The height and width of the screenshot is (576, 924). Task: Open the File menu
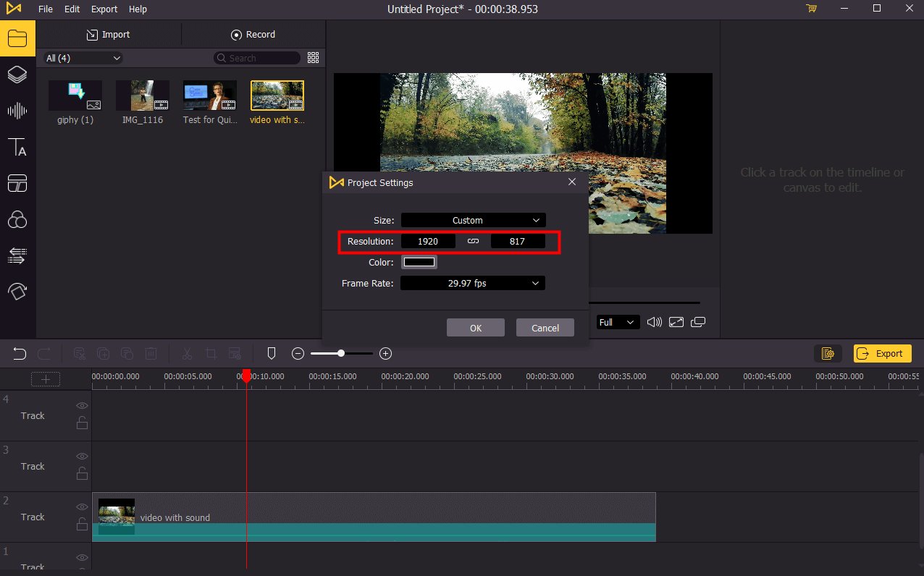click(x=46, y=9)
